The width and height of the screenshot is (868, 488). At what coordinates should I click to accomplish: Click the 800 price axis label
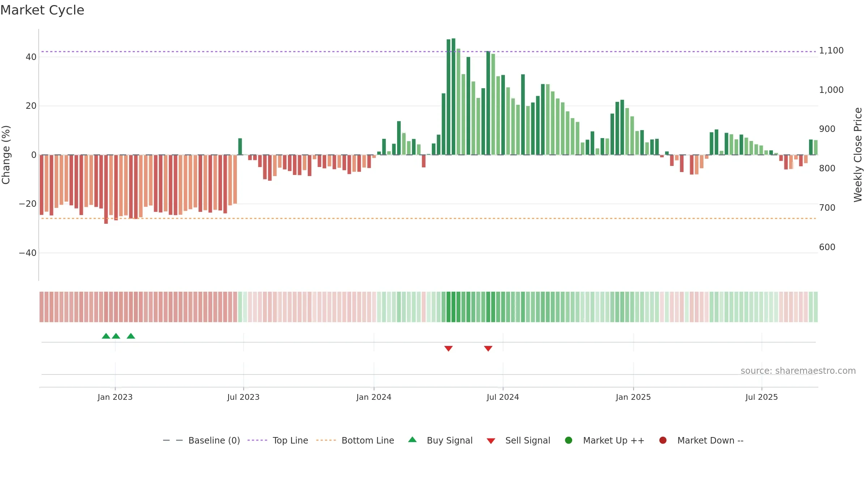coord(827,168)
